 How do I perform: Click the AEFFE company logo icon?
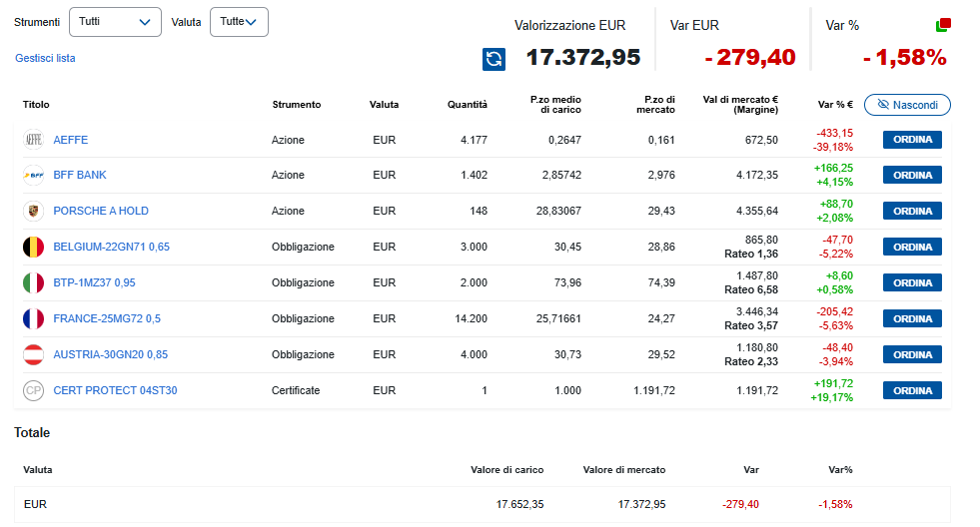coord(34,140)
